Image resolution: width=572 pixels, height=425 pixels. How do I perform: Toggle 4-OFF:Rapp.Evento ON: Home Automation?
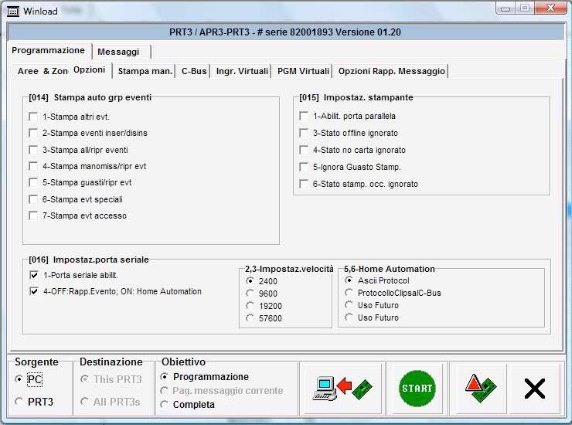tap(34, 291)
